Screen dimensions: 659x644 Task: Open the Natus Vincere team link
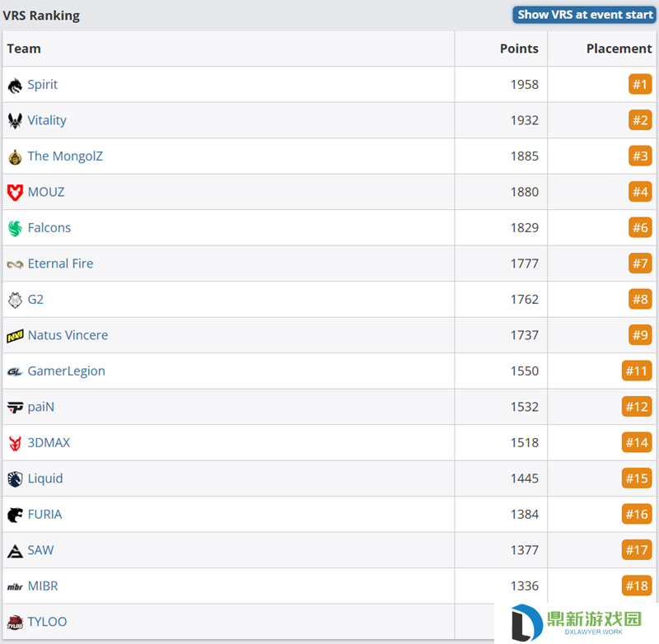[68, 335]
